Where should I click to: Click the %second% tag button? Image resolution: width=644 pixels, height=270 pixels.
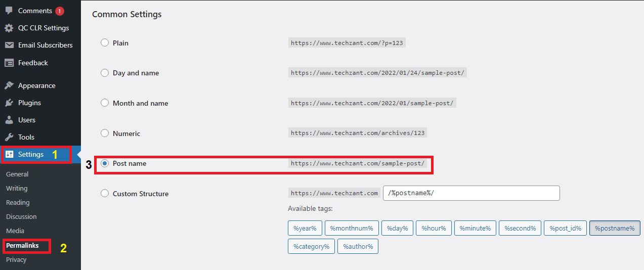pos(521,228)
